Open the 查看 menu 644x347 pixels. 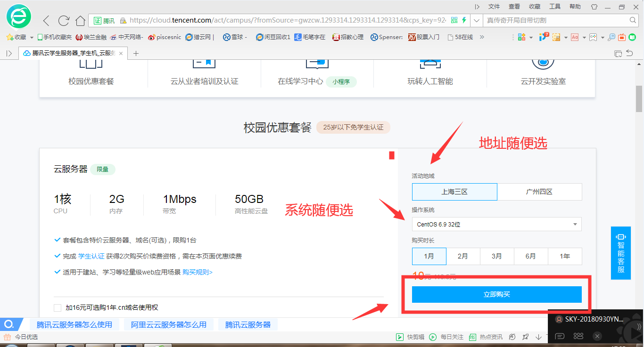(x=514, y=7)
